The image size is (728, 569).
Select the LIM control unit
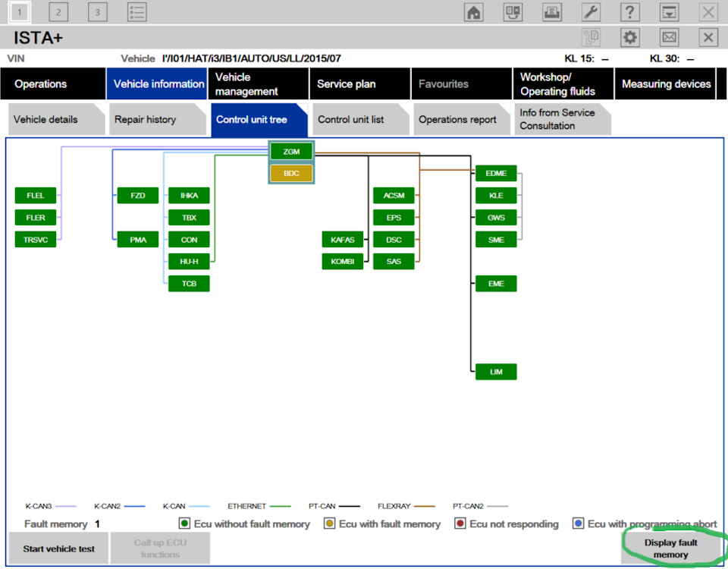[x=496, y=372]
